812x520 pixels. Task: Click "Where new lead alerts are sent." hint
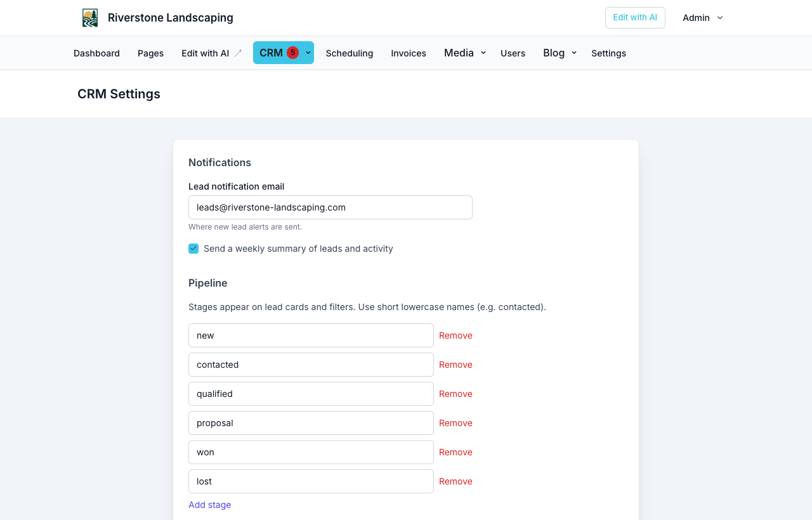click(x=245, y=227)
